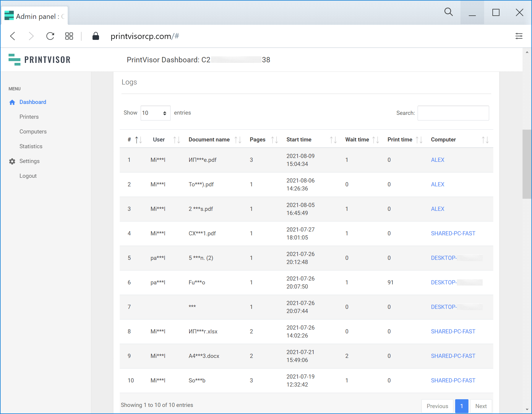Click the padlock site security icon
The height and width of the screenshot is (414, 532).
click(x=95, y=36)
